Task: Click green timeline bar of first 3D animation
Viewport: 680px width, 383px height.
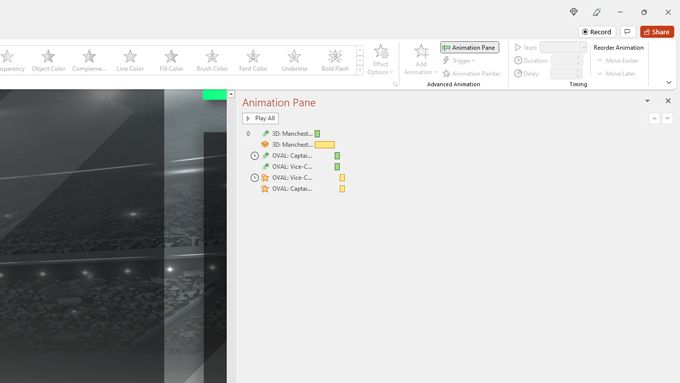Action: 317,134
